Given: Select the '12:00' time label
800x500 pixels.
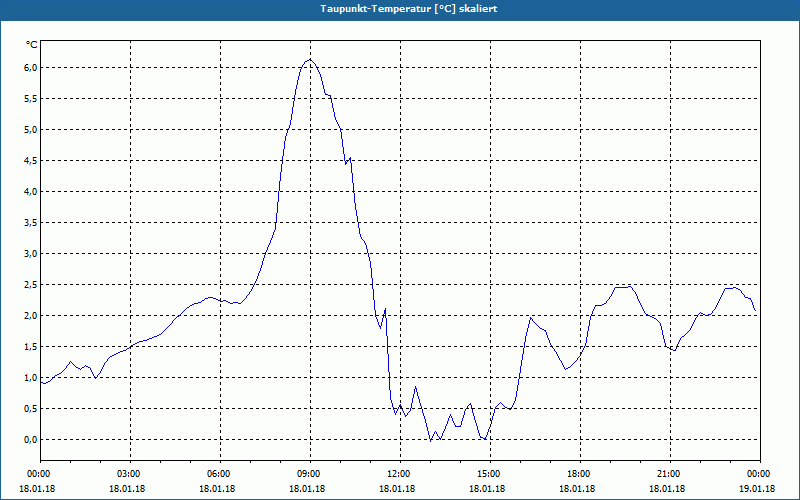Looking at the screenshot, I should [397, 474].
